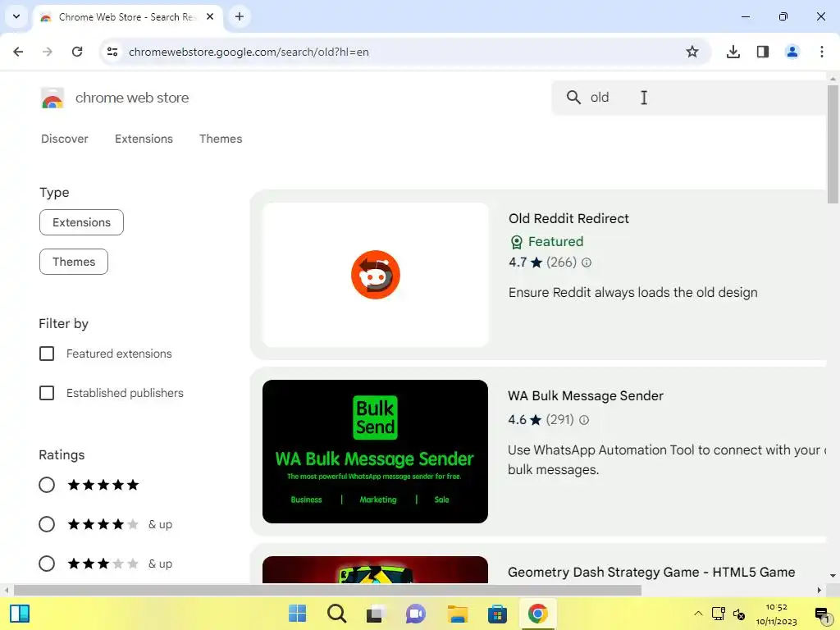Select the five-star rating radio button
This screenshot has width=840, height=630.
(47, 486)
